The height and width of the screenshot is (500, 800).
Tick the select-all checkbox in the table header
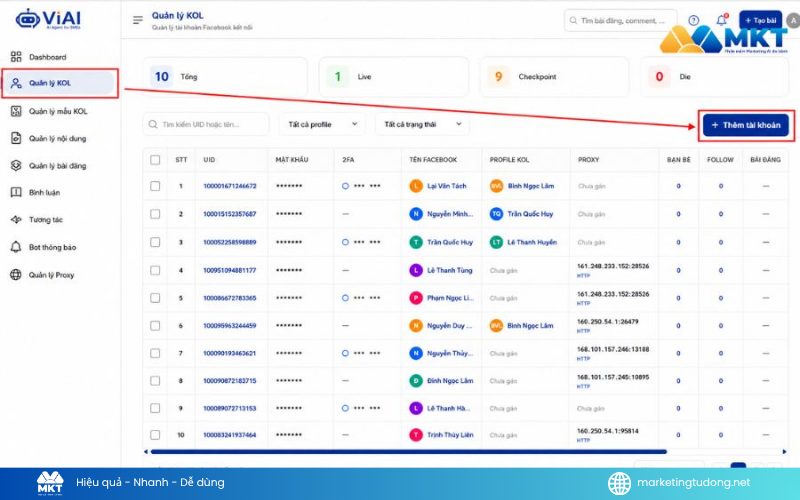[x=155, y=160]
